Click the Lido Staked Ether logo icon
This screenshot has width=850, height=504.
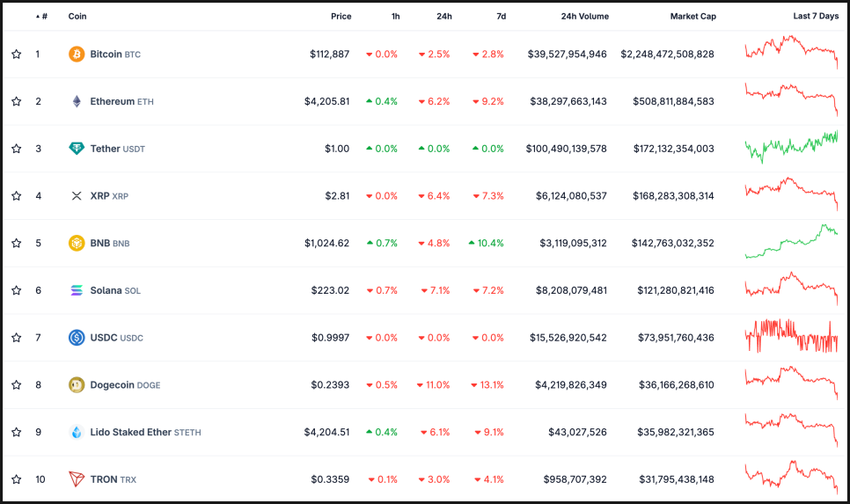click(77, 432)
